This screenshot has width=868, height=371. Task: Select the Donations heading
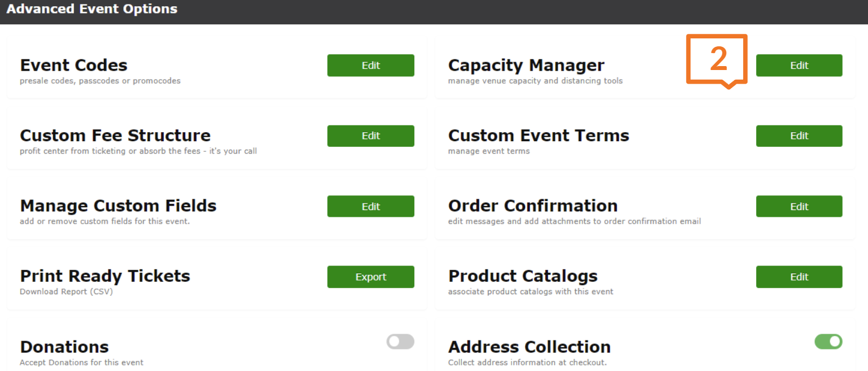click(64, 347)
